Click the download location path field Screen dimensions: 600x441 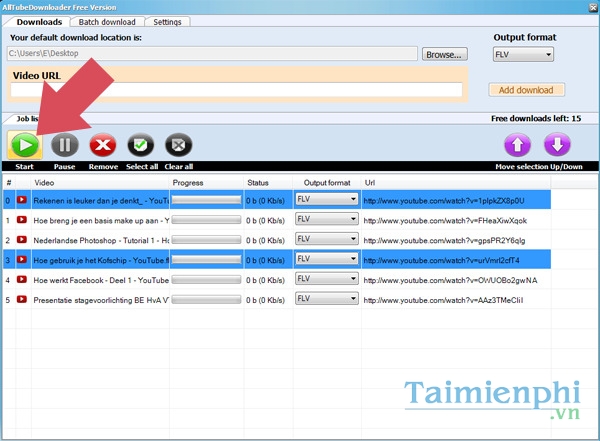tap(212, 54)
